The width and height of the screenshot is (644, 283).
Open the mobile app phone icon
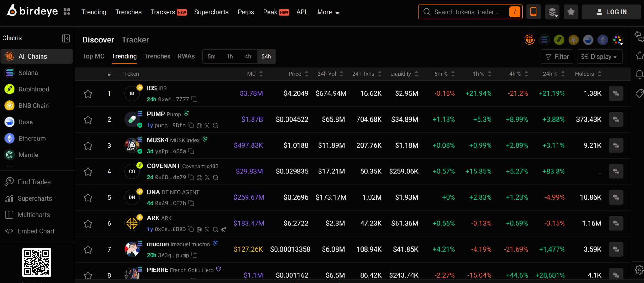pyautogui.click(x=534, y=12)
